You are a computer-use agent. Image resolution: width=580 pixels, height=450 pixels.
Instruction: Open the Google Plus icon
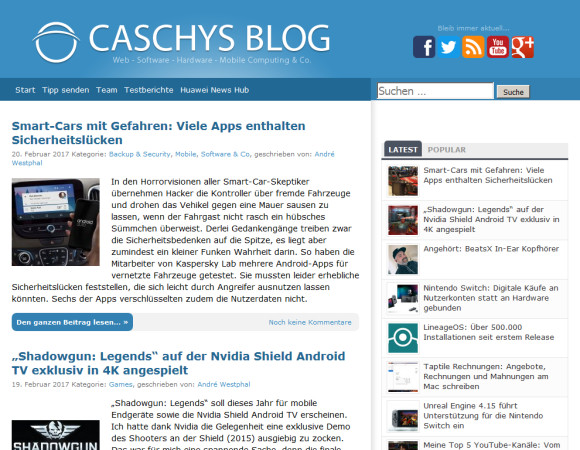[x=522, y=47]
